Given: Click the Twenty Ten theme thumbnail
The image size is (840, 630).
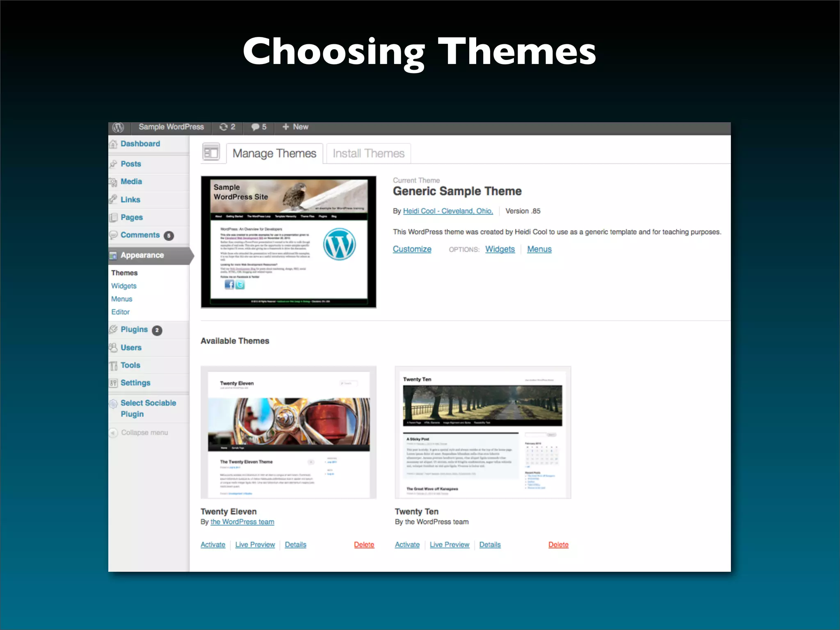Looking at the screenshot, I should pyautogui.click(x=483, y=432).
